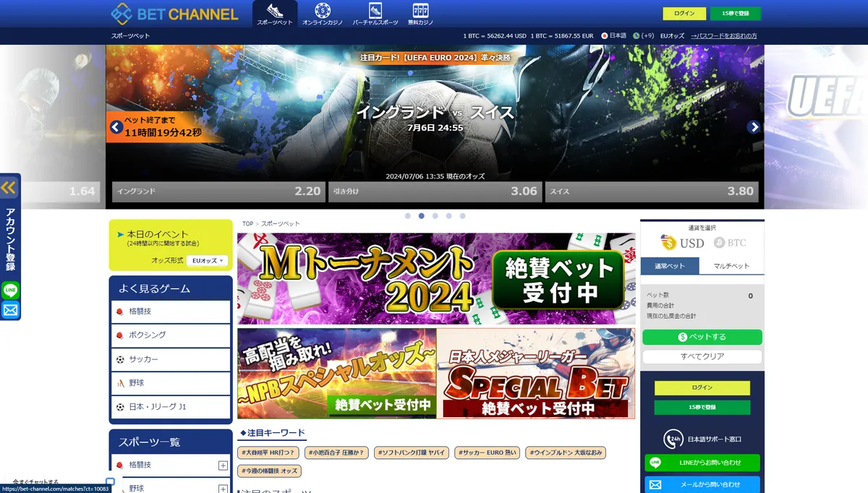Expand side panel double-chevron icon

[x=9, y=188]
